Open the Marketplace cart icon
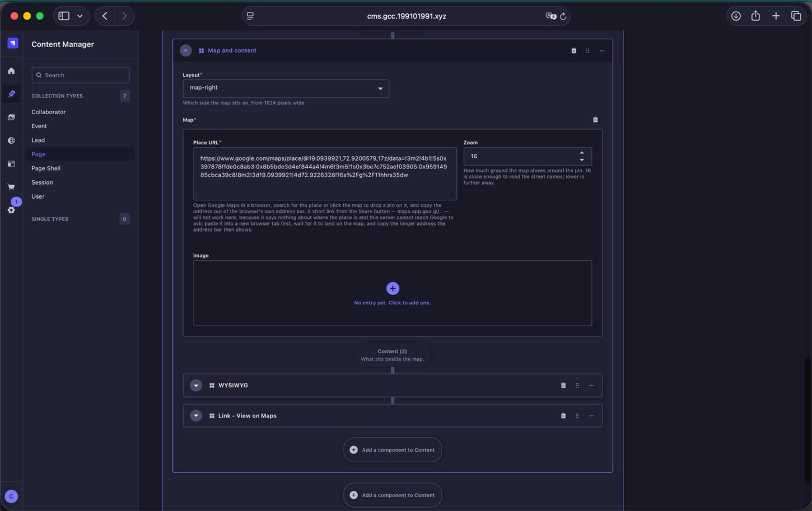Image resolution: width=812 pixels, height=511 pixels. coord(11,187)
